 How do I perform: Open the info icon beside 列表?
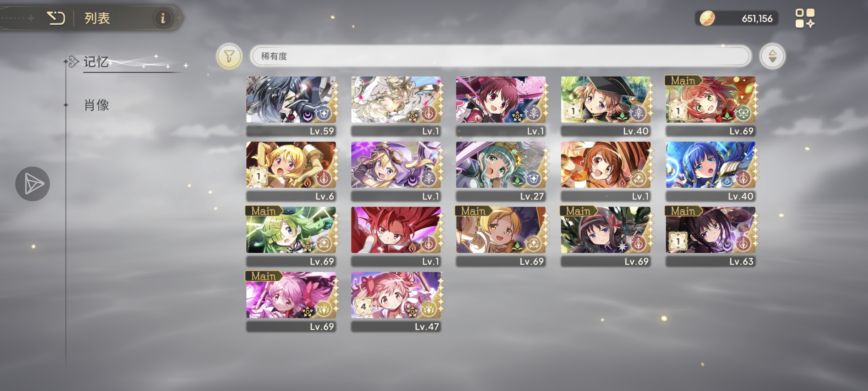[x=163, y=18]
